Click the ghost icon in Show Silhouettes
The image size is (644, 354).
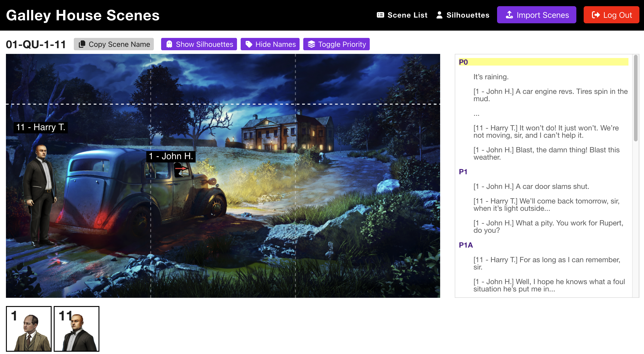[169, 44]
